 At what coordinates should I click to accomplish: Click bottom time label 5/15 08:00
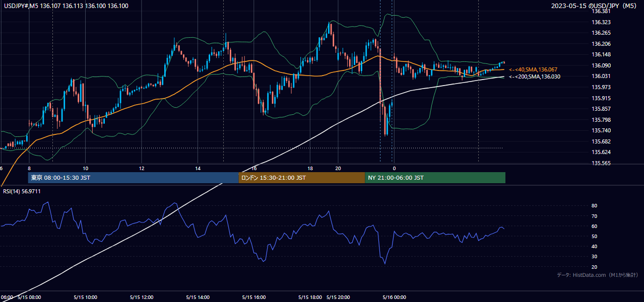pyautogui.click(x=29, y=297)
